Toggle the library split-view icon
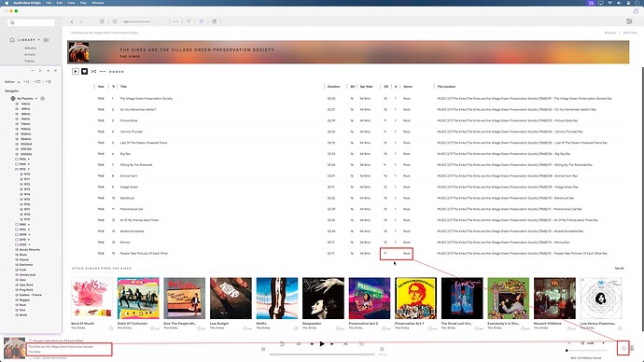644x362 pixels. (46, 40)
